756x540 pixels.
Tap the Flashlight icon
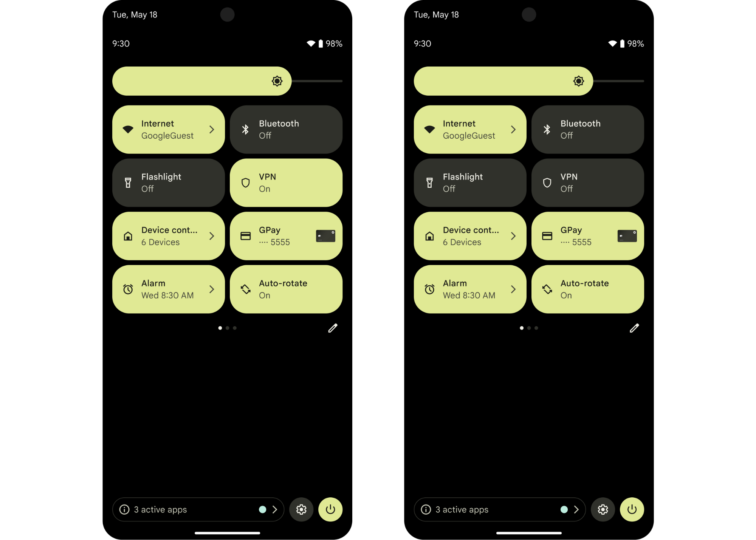(x=128, y=183)
